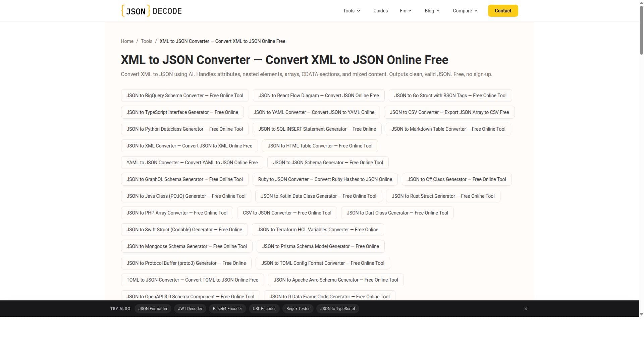
Task: Open the Compare dropdown menu
Action: point(465,11)
